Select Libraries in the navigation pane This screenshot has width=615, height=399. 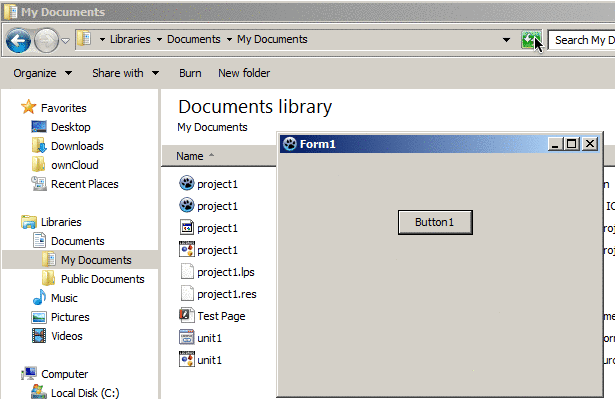(x=61, y=222)
